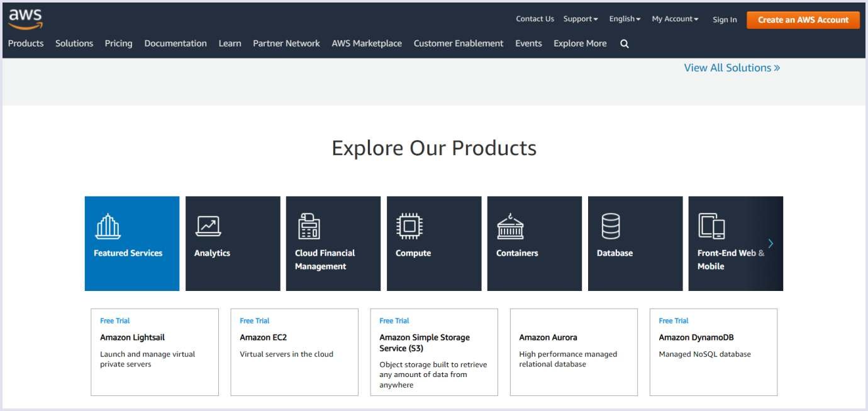Click the Front-End Web & Mobile devices icon
This screenshot has height=411, width=868.
pos(711,226)
